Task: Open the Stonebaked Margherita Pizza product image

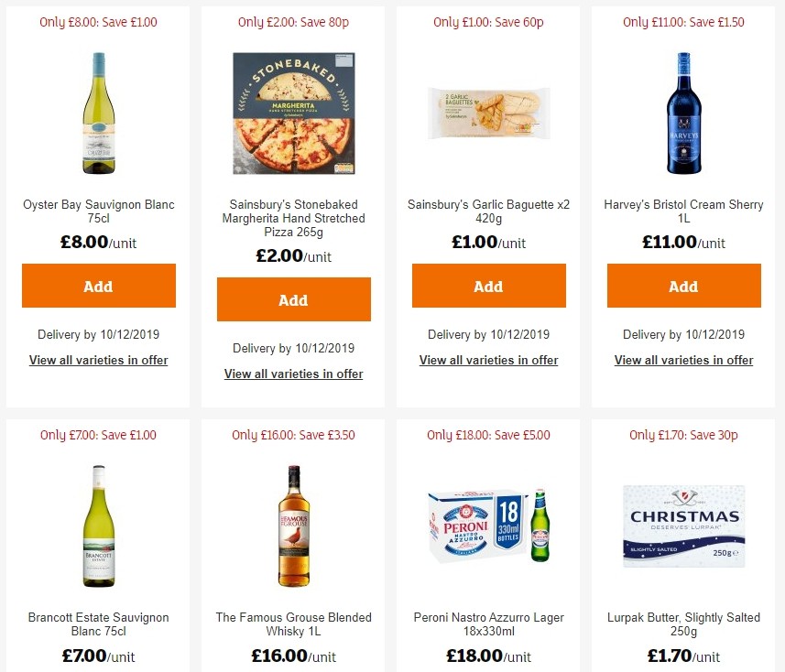Action: 293,114
